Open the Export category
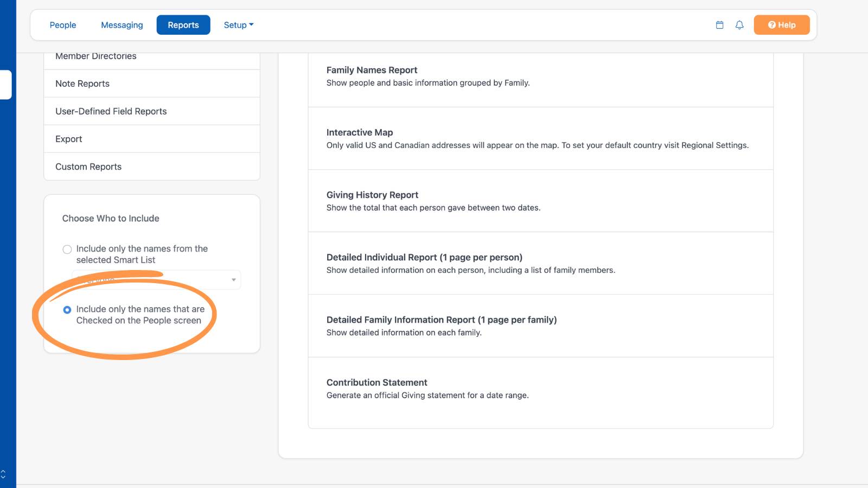868x488 pixels. click(152, 139)
